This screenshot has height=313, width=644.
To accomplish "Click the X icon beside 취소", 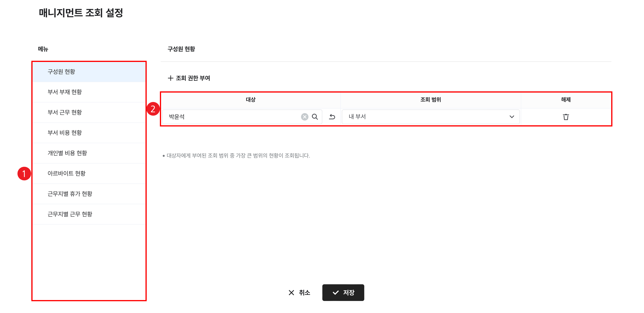I will [x=291, y=293].
